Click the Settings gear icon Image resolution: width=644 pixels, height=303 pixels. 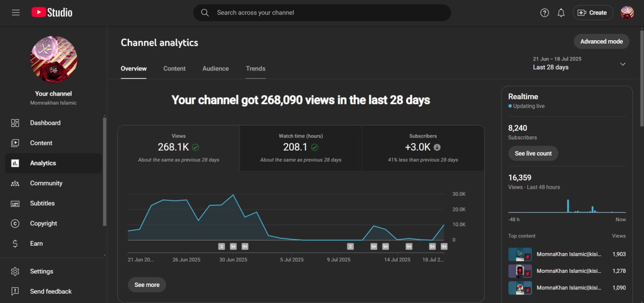15,271
